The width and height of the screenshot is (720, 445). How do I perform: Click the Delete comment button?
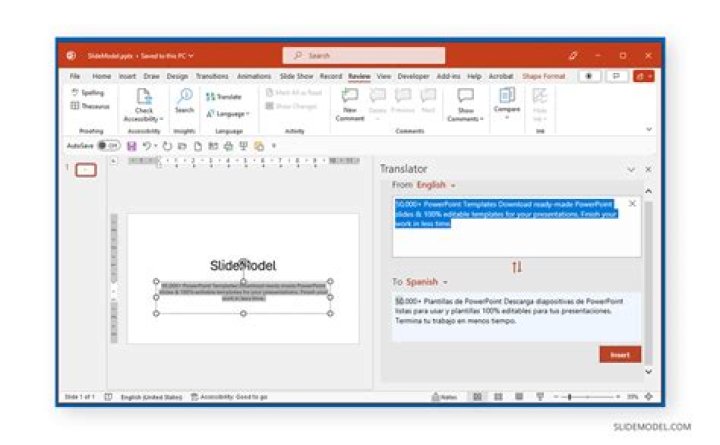(377, 105)
